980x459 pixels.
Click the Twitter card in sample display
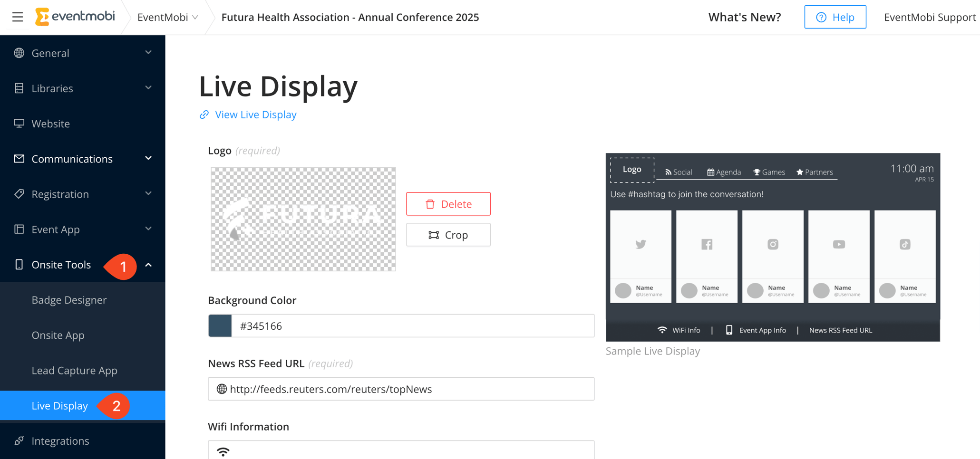tap(640, 256)
